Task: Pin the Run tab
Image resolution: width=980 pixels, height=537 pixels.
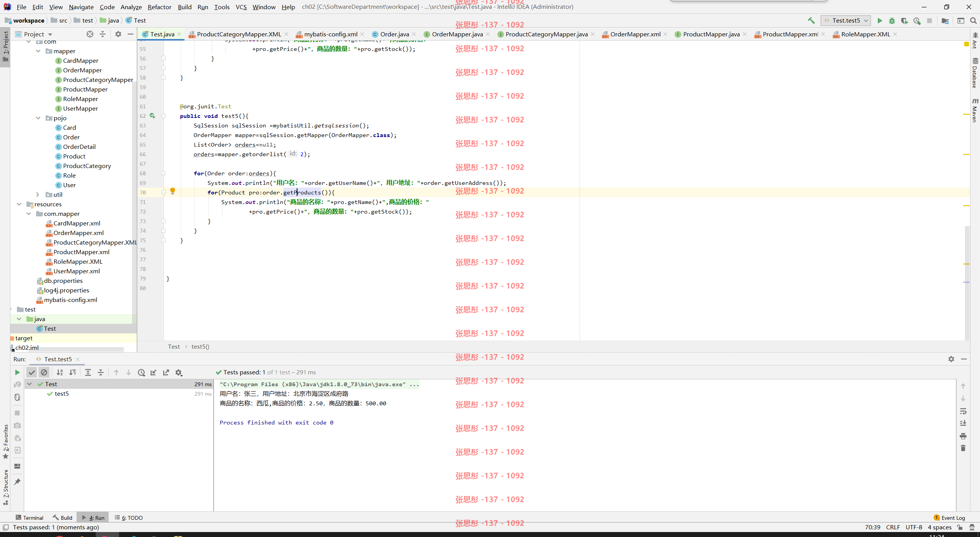Action: click(17, 482)
